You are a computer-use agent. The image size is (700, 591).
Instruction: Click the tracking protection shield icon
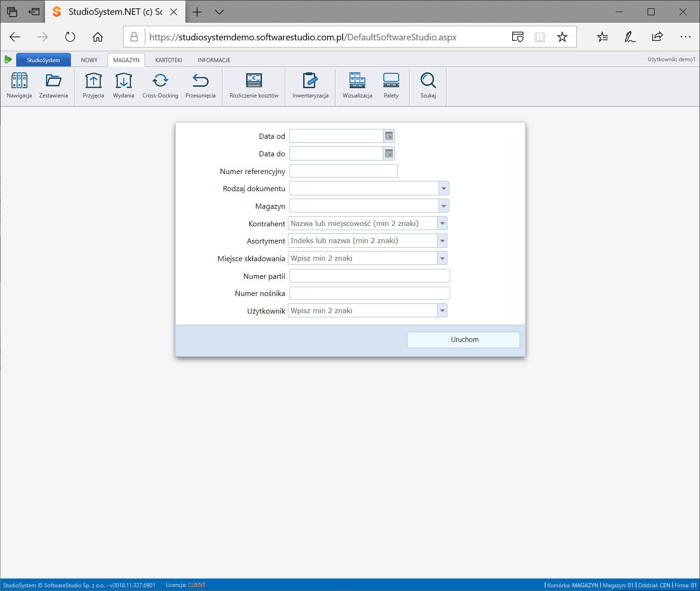517,37
